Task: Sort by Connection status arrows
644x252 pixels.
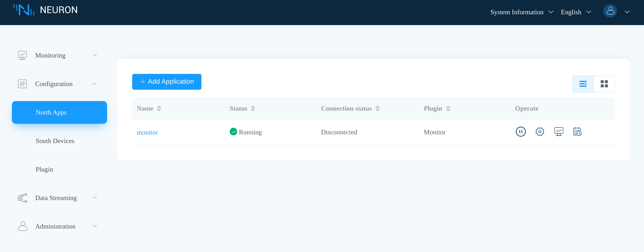Action: pyautogui.click(x=378, y=108)
